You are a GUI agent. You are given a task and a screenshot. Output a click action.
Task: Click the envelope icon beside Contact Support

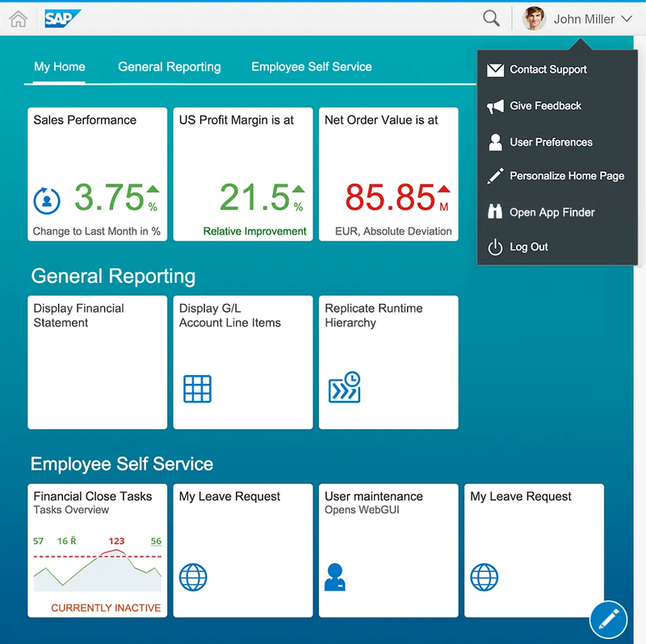pyautogui.click(x=495, y=70)
